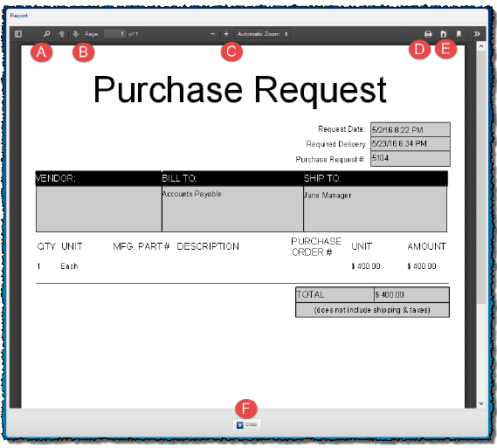This screenshot has width=497, height=448.
Task: Click the scrollbar up arrow
Action: pos(481,46)
